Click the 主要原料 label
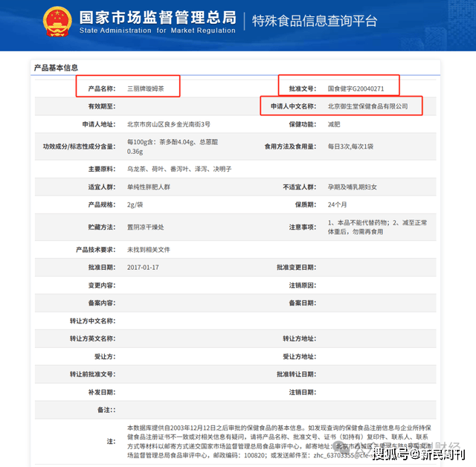This screenshot has width=476, height=467. coord(102,169)
